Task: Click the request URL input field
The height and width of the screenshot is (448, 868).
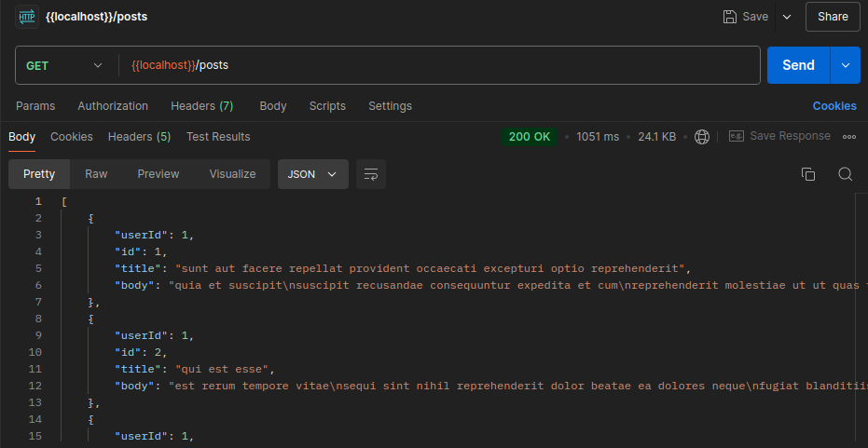Action: [440, 65]
